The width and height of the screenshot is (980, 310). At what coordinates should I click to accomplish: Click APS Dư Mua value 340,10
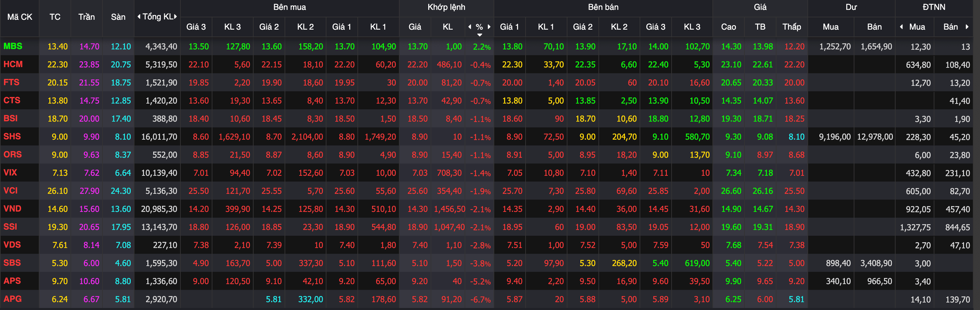pyautogui.click(x=838, y=281)
